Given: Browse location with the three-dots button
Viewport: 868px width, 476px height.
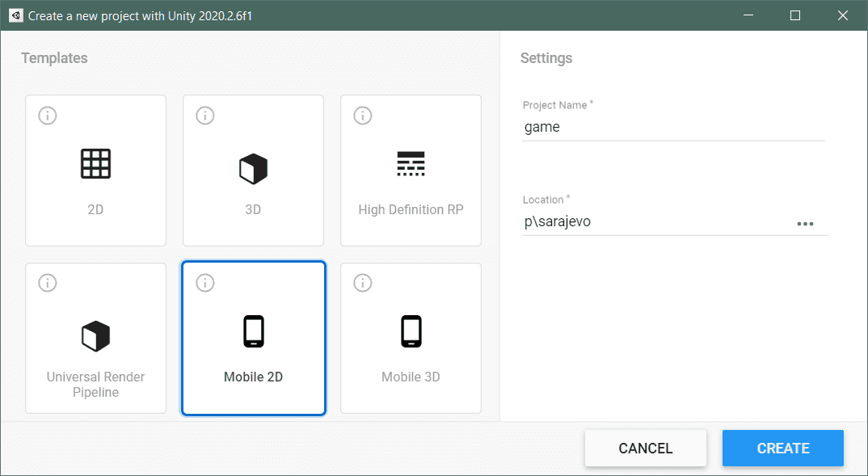Looking at the screenshot, I should click(805, 224).
